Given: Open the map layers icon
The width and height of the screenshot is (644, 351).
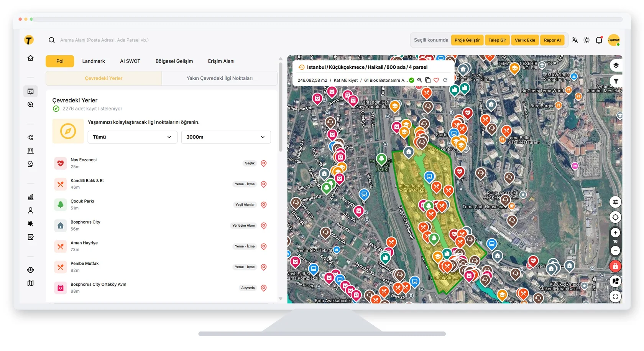Looking at the screenshot, I should click(x=616, y=65).
